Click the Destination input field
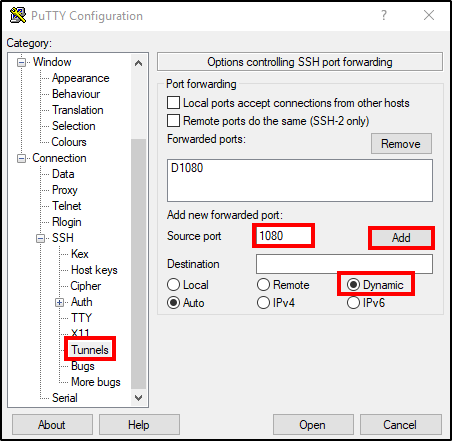Image resolution: width=452 pixels, height=441 pixels. [344, 264]
